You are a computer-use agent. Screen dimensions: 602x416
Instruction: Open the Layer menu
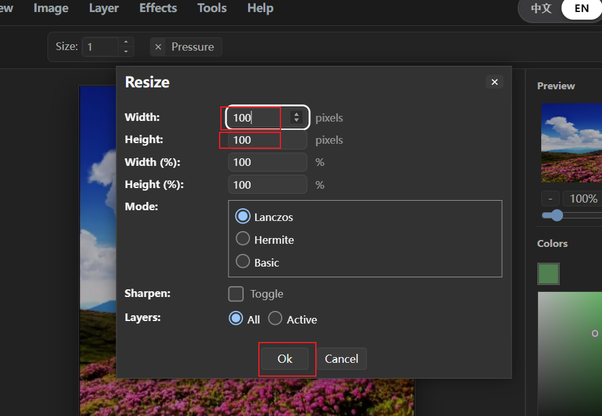104,8
